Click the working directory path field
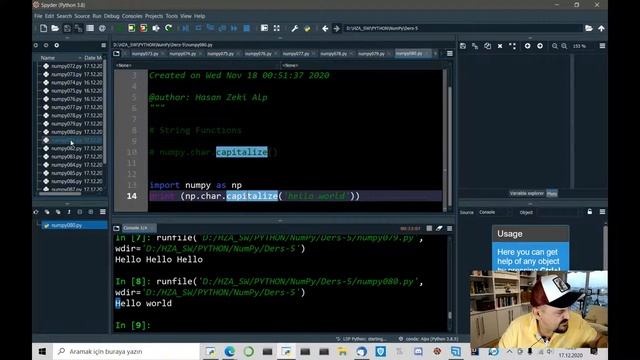The height and width of the screenshot is (360, 640). 463,28
